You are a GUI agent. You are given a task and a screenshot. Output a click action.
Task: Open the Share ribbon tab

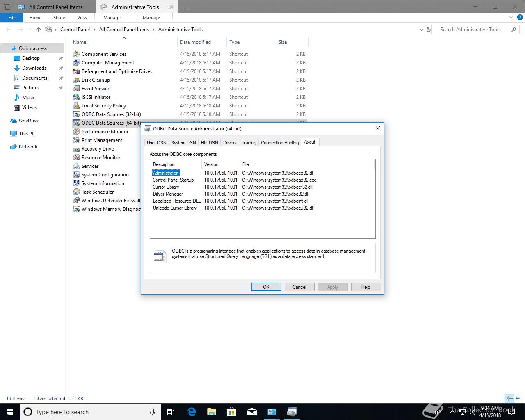click(x=59, y=18)
